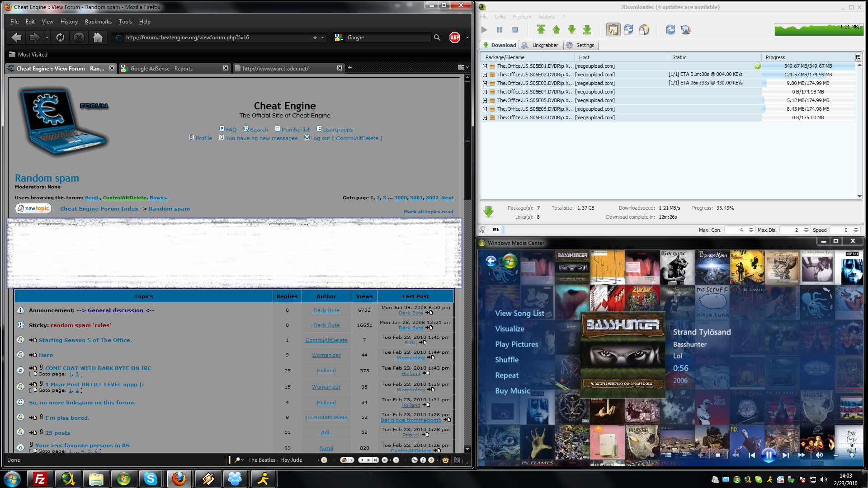Go to Firefox home page
The width and height of the screenshot is (868, 488).
[x=98, y=38]
